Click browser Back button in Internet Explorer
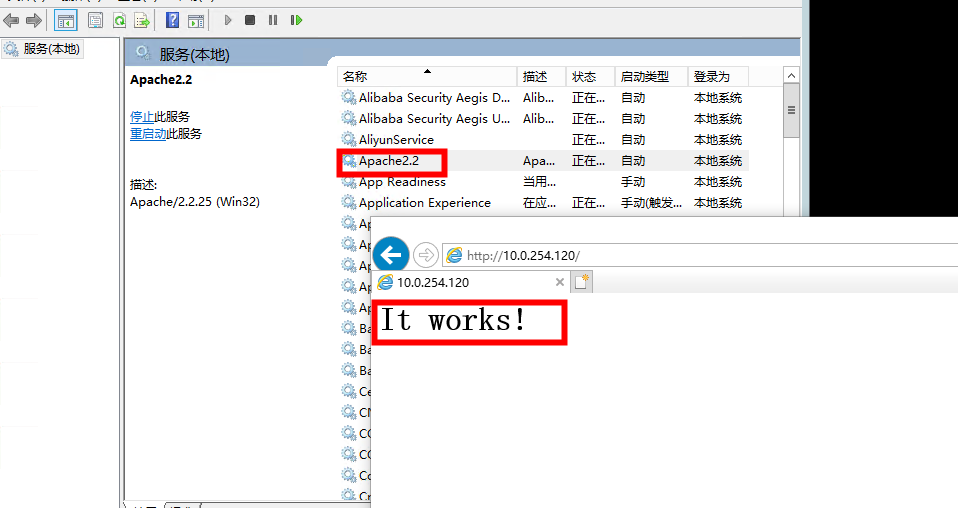The image size is (958, 508). point(391,254)
